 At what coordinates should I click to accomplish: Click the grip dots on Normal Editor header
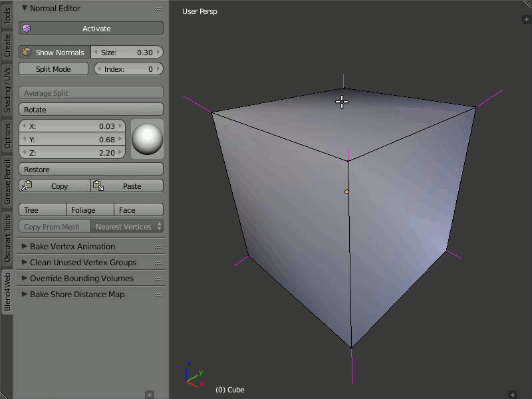158,9
